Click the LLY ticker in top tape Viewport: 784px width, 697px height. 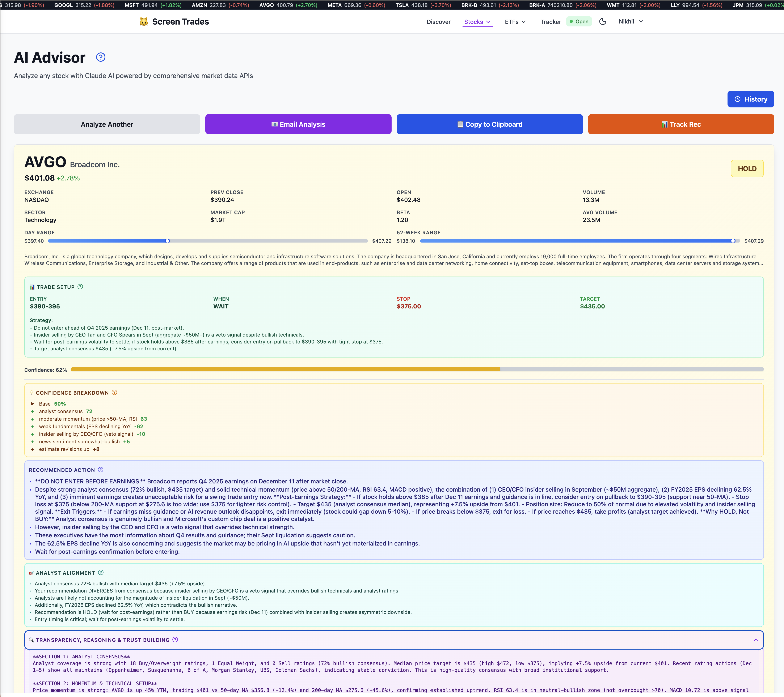696,5
